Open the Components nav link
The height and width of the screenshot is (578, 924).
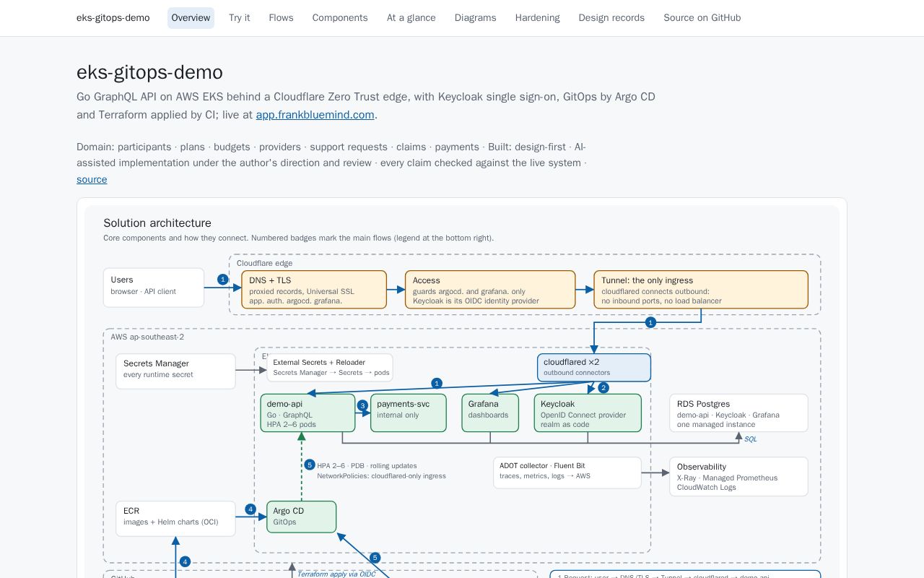[x=340, y=18]
